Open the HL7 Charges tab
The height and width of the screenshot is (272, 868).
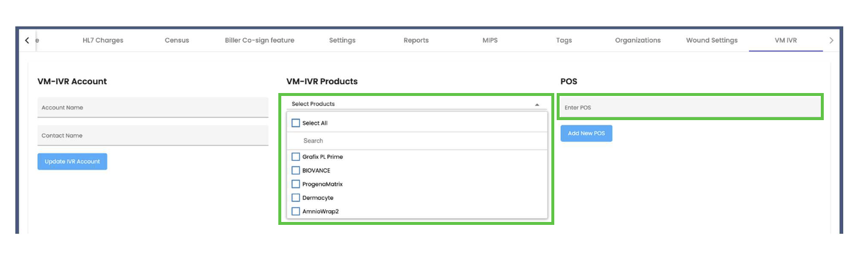tap(103, 41)
